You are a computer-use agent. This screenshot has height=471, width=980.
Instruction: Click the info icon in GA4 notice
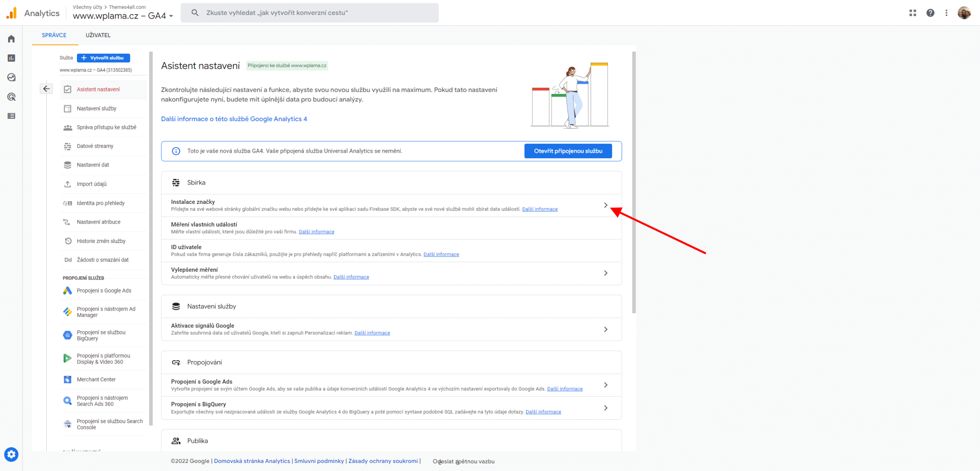click(176, 151)
